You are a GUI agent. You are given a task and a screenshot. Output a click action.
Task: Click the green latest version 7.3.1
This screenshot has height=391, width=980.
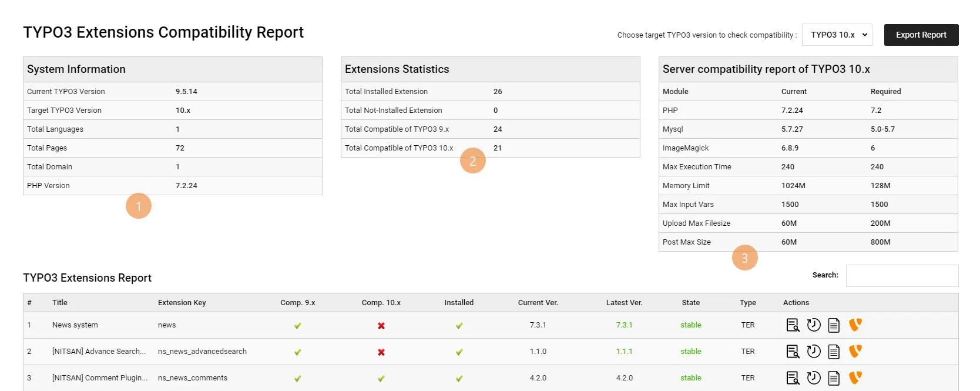point(625,325)
